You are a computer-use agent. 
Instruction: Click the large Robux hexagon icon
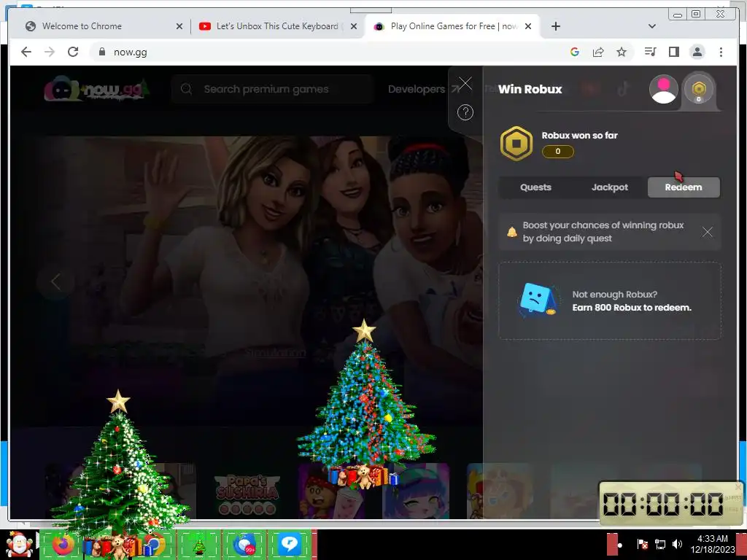(516, 144)
